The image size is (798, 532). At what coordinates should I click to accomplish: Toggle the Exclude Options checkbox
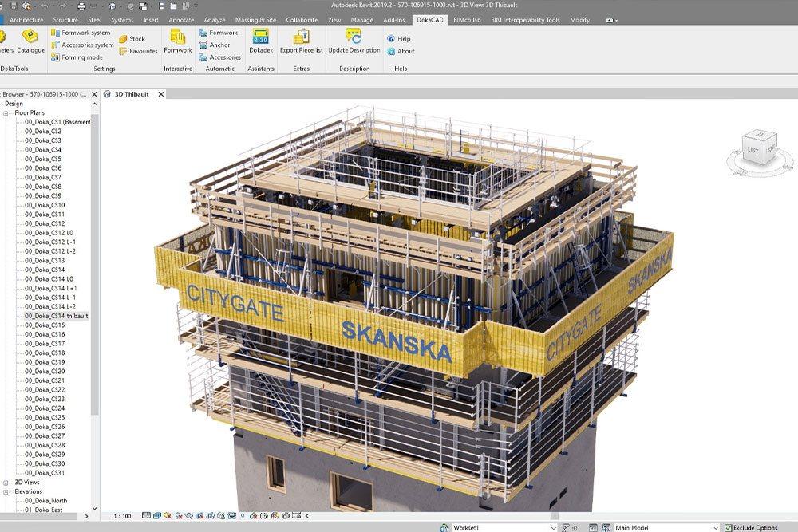[x=728, y=527]
